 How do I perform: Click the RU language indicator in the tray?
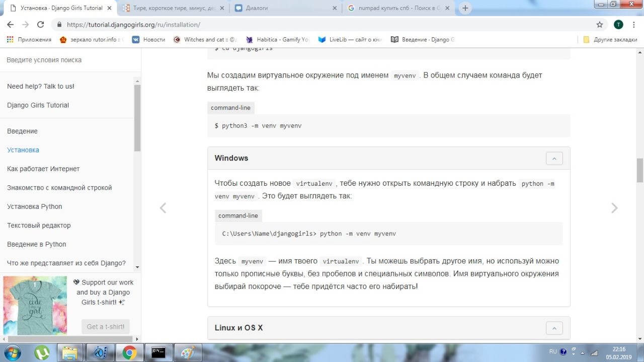pyautogui.click(x=553, y=351)
